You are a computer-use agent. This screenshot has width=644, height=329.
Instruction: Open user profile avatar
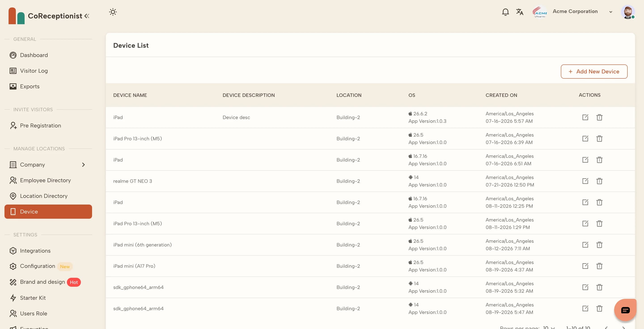tap(628, 12)
